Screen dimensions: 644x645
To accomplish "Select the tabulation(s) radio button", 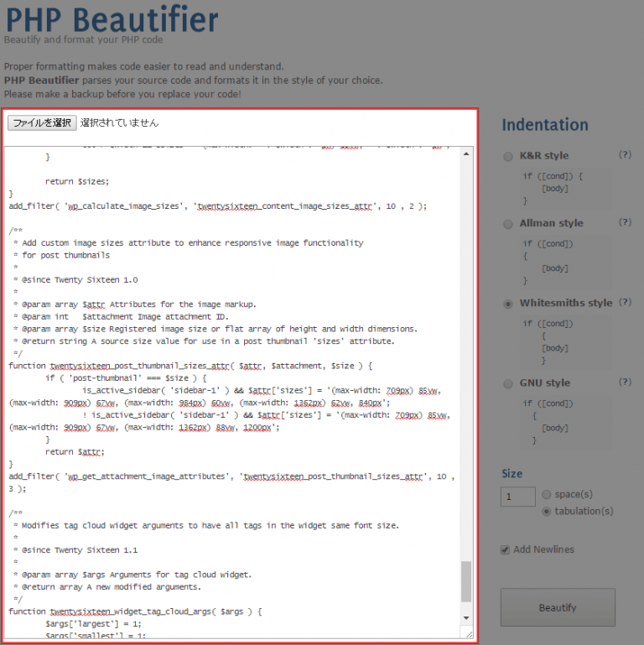I will (x=547, y=511).
